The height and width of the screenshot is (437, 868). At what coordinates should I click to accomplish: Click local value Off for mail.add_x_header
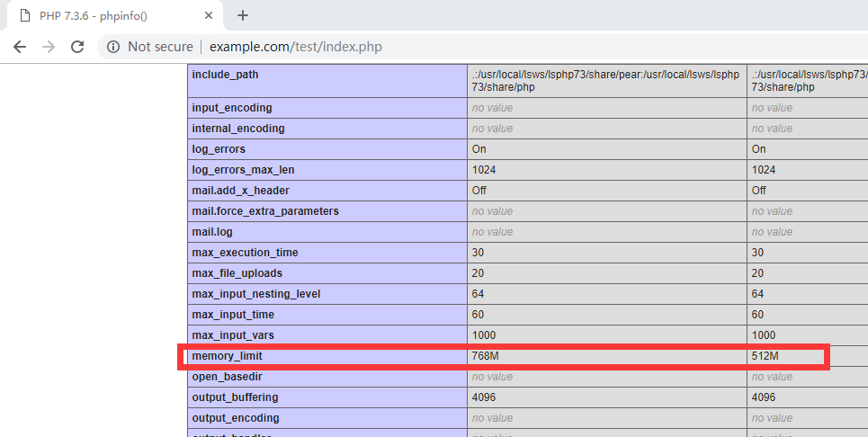tap(479, 191)
